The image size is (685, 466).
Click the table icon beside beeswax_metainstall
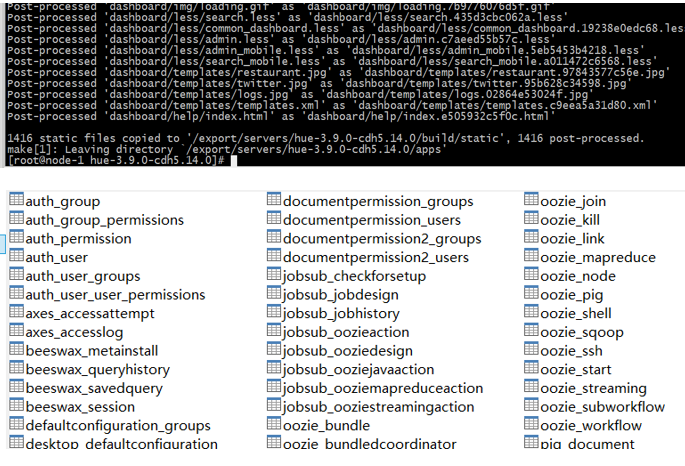click(x=17, y=349)
